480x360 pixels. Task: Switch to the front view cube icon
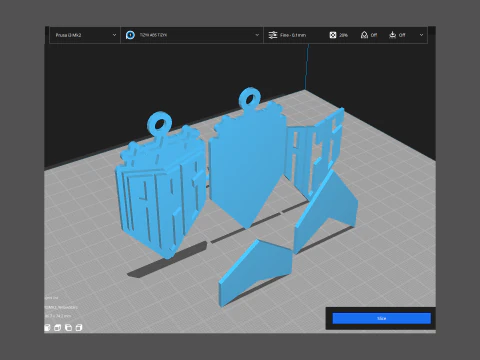[47, 328]
